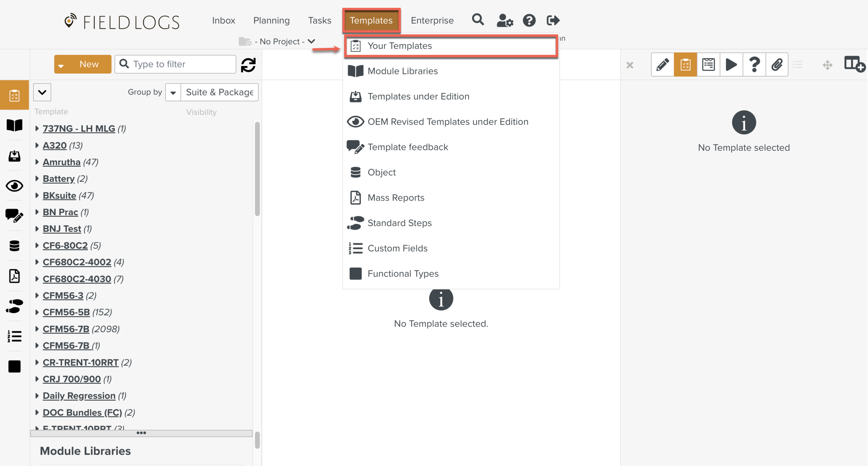868x466 pixels.
Task: Select Template feedback menu entry
Action: tap(451, 147)
